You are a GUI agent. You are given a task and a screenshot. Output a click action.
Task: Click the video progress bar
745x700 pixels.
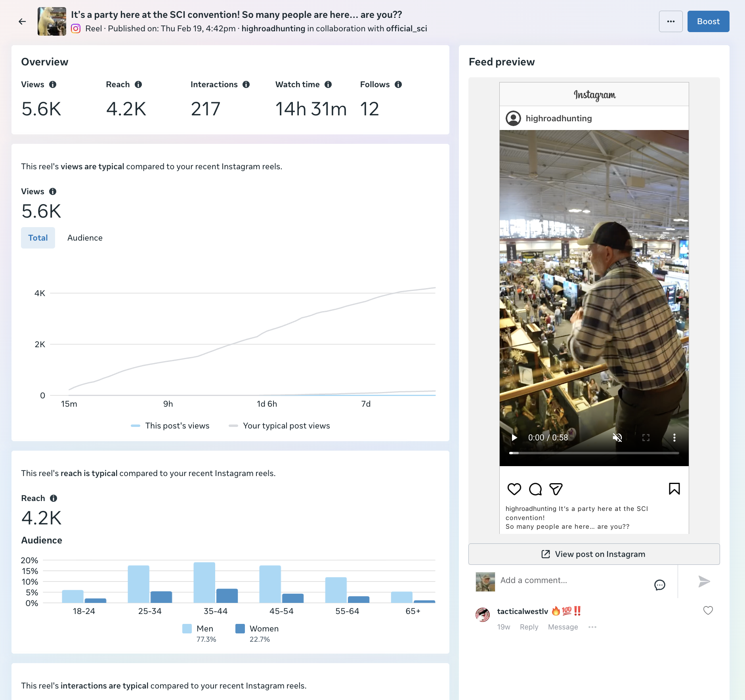pyautogui.click(x=594, y=453)
